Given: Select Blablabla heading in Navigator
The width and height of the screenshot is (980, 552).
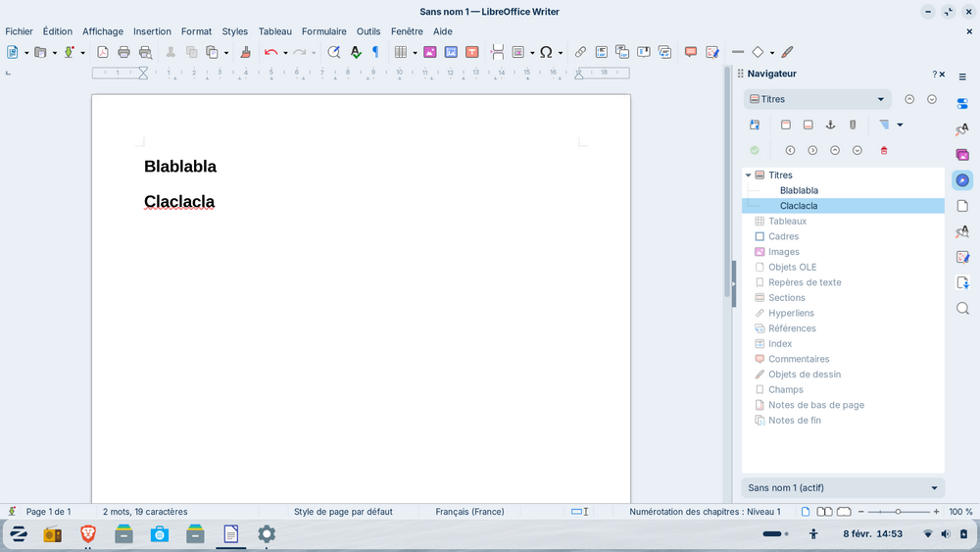Looking at the screenshot, I should click(x=799, y=190).
